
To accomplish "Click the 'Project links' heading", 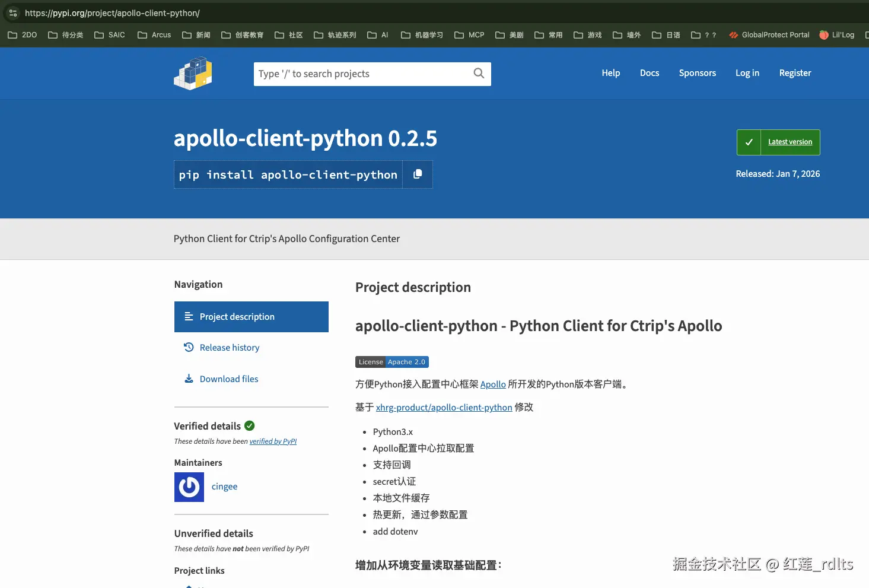I will [x=199, y=571].
